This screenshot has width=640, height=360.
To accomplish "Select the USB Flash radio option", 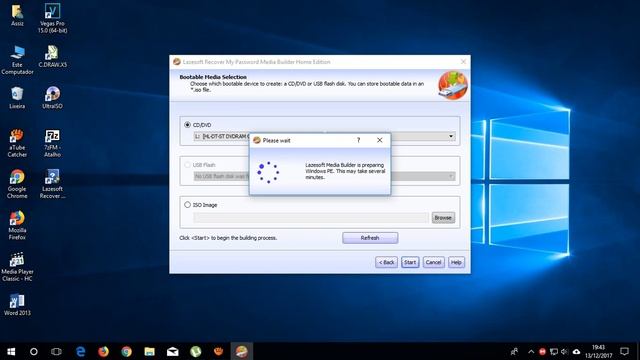I will (187, 165).
